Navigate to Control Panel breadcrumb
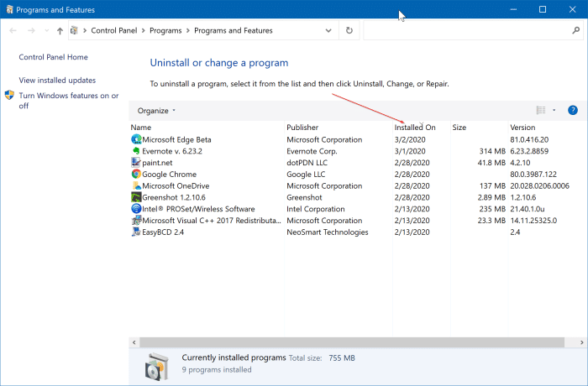588x386 pixels. (114, 31)
